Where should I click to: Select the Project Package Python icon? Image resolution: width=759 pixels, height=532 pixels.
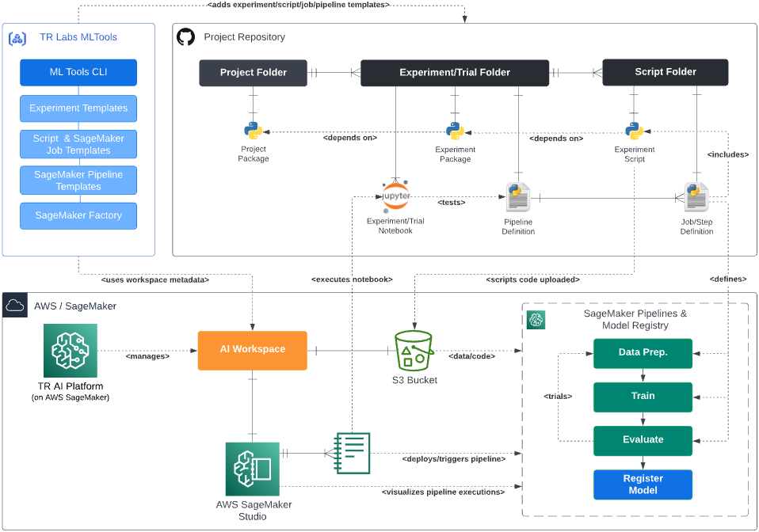[254, 131]
